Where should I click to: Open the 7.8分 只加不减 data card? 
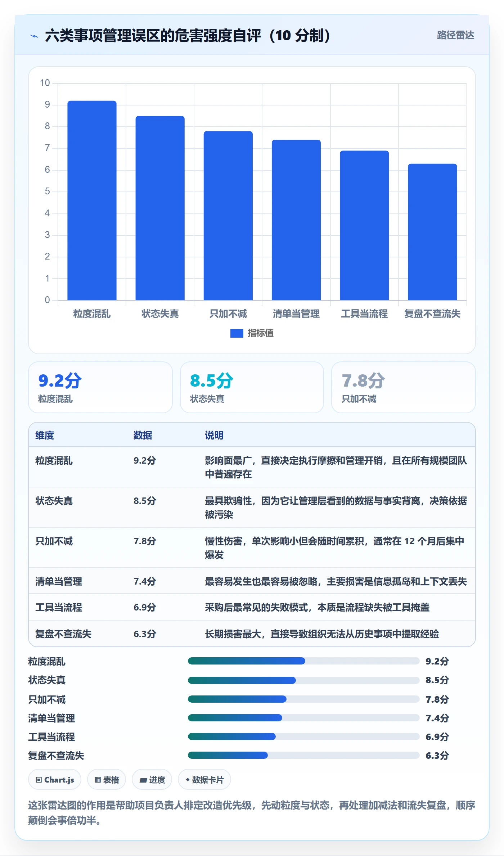(x=404, y=387)
